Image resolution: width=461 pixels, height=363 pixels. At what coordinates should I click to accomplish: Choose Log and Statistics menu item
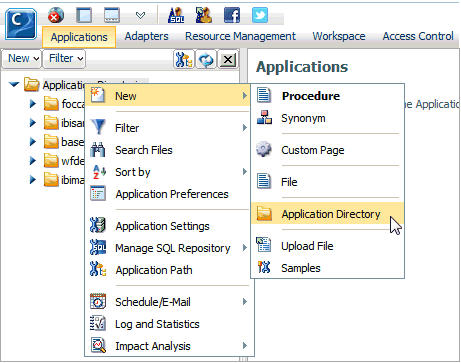(x=169, y=324)
